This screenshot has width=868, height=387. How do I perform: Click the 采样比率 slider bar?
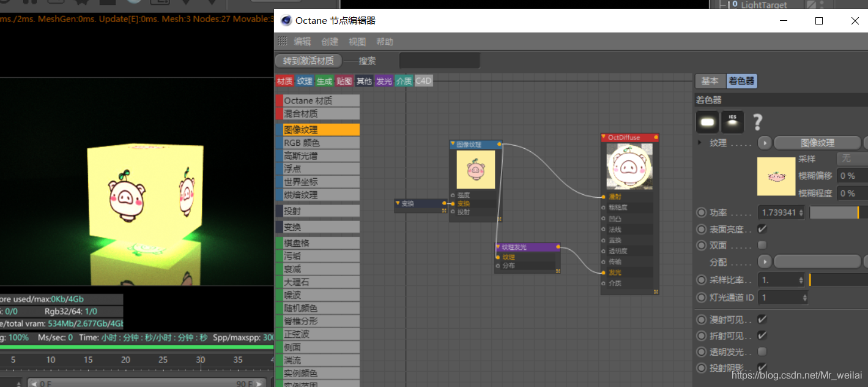click(x=839, y=280)
